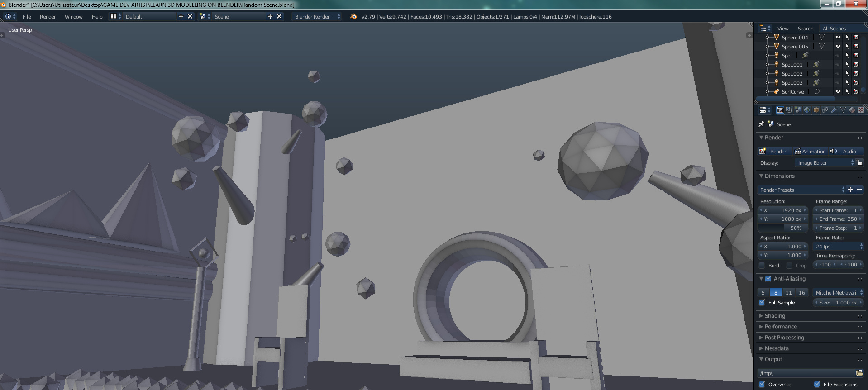
Task: Open the screen layout browse icon
Action: (116, 16)
